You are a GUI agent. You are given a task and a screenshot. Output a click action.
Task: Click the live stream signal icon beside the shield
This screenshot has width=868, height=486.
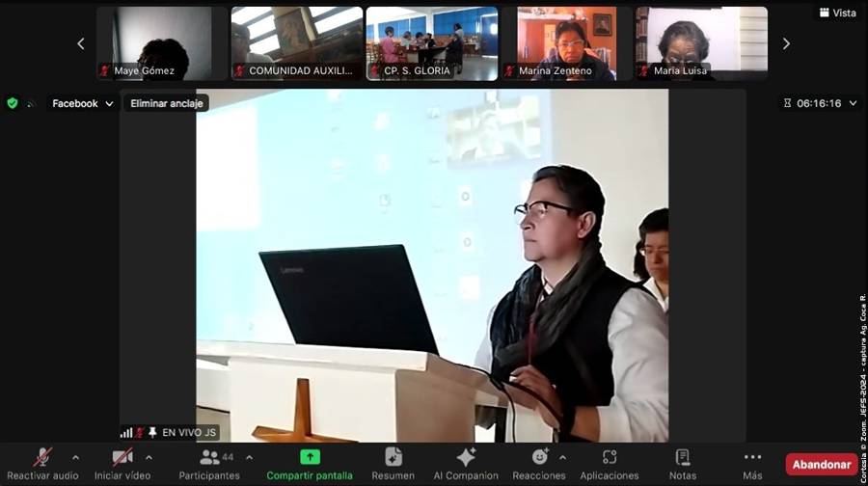31,103
